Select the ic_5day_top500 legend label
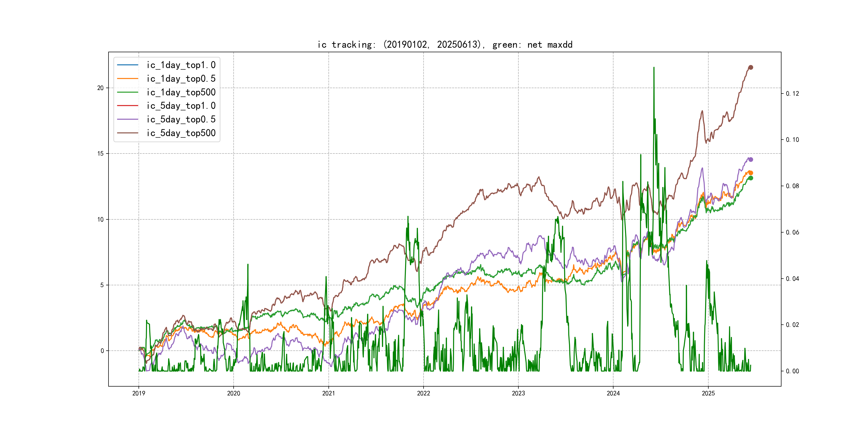 (181, 133)
